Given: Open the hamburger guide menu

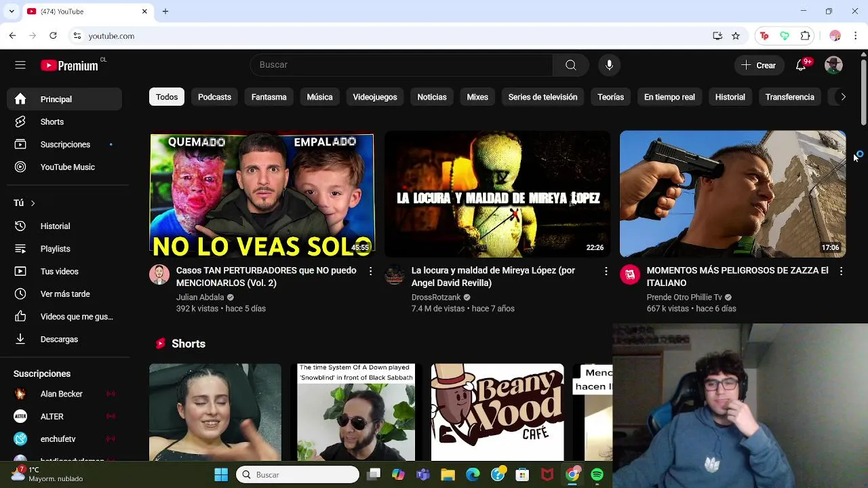Looking at the screenshot, I should click(20, 65).
